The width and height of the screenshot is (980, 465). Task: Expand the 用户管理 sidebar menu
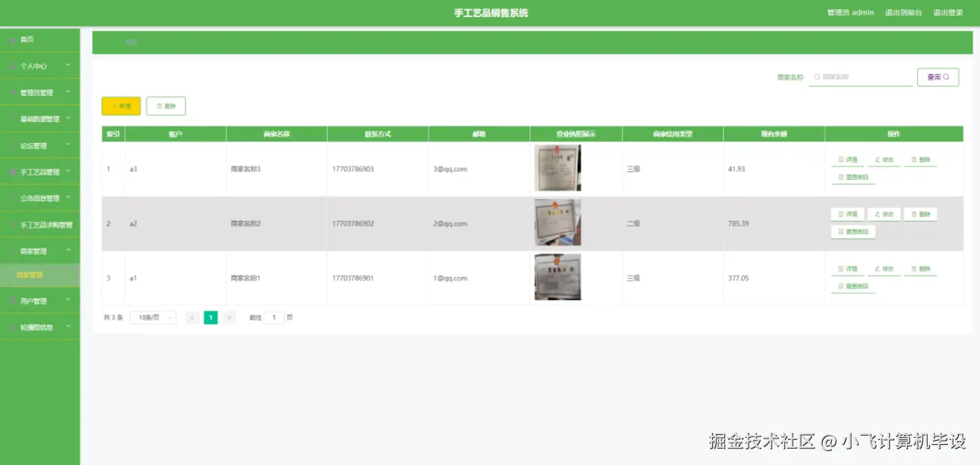point(40,301)
